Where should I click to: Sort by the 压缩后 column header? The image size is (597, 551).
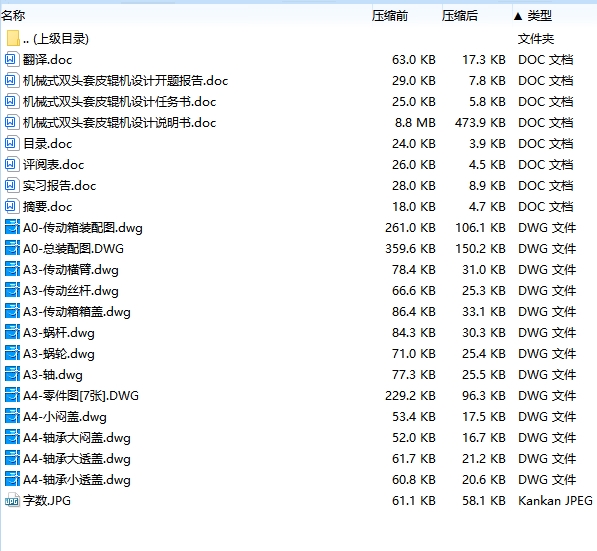(460, 16)
